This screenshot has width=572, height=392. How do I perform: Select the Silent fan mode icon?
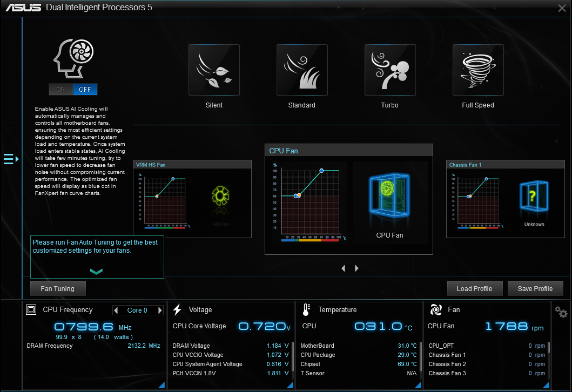point(214,70)
